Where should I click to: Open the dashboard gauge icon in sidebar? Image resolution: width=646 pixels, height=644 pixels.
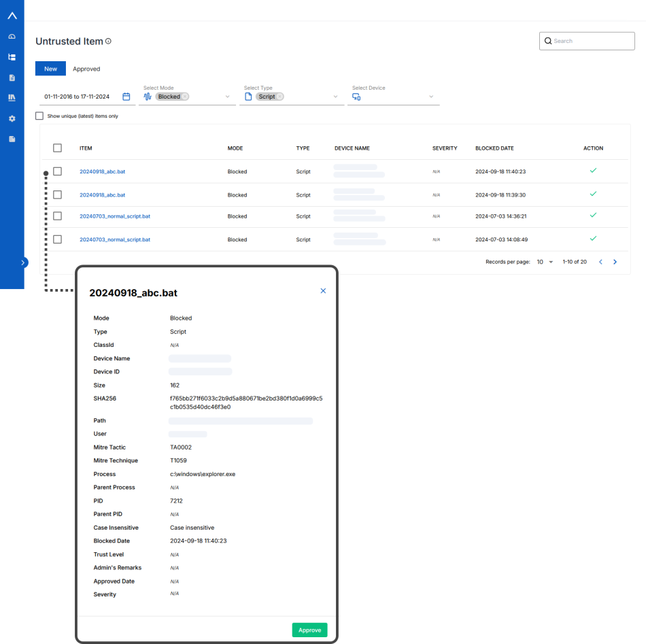click(x=12, y=37)
